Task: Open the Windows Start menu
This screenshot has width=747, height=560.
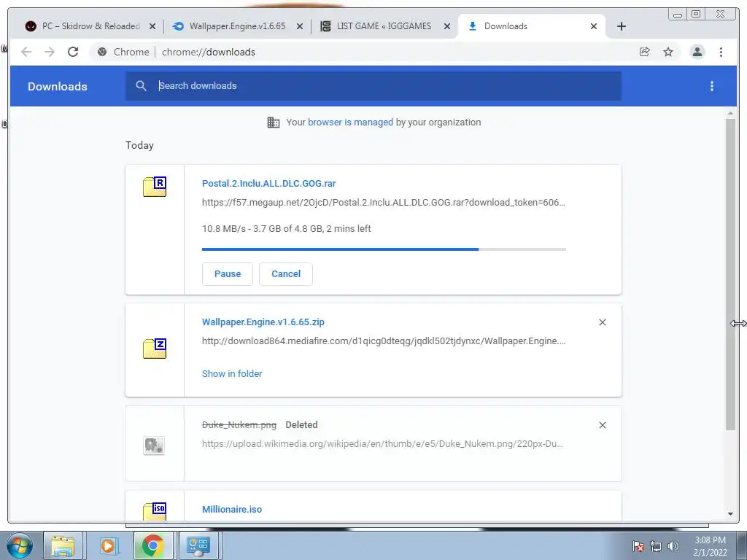Action: (x=20, y=545)
